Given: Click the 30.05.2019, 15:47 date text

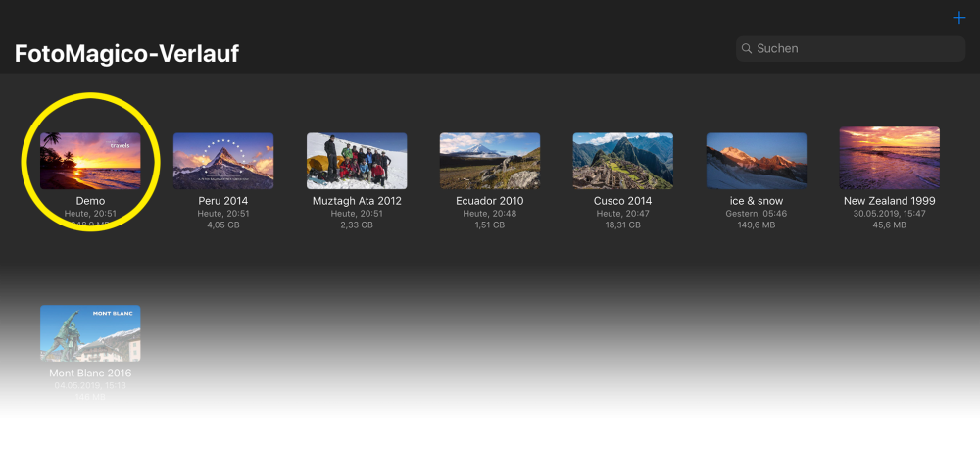Looking at the screenshot, I should tap(890, 214).
